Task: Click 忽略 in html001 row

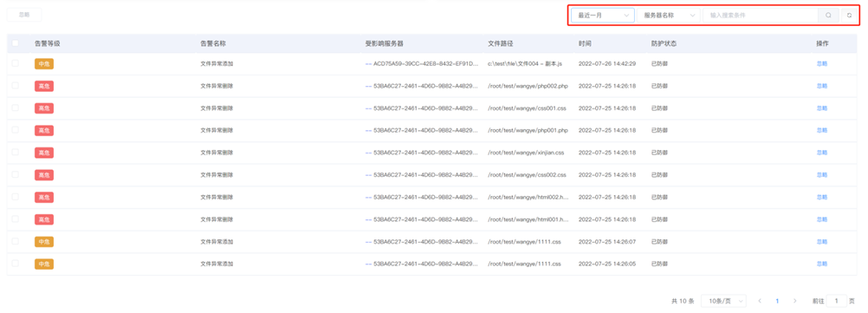Action: (x=822, y=219)
